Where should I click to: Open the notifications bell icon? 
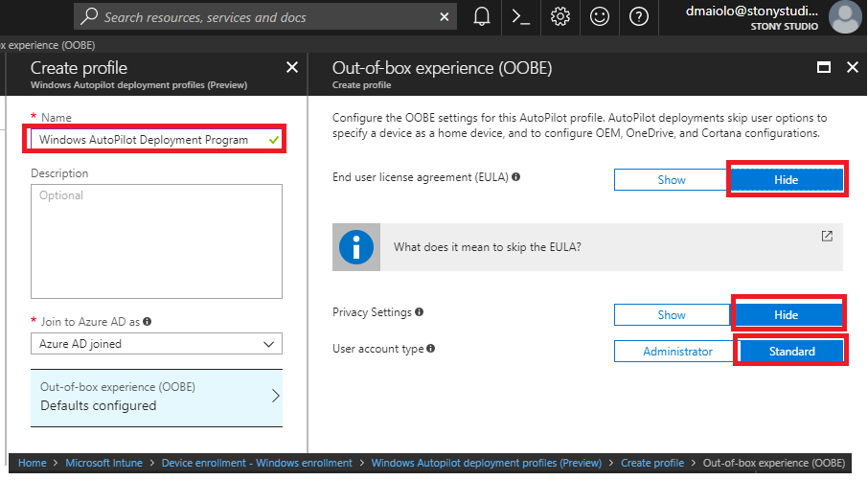coord(482,17)
